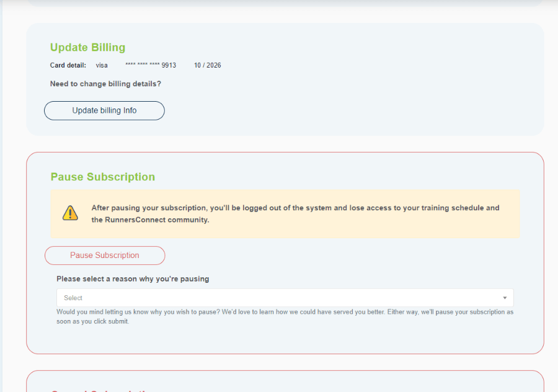The height and width of the screenshot is (392, 558).
Task: Click the dropdown arrow in reason field
Action: (x=505, y=298)
